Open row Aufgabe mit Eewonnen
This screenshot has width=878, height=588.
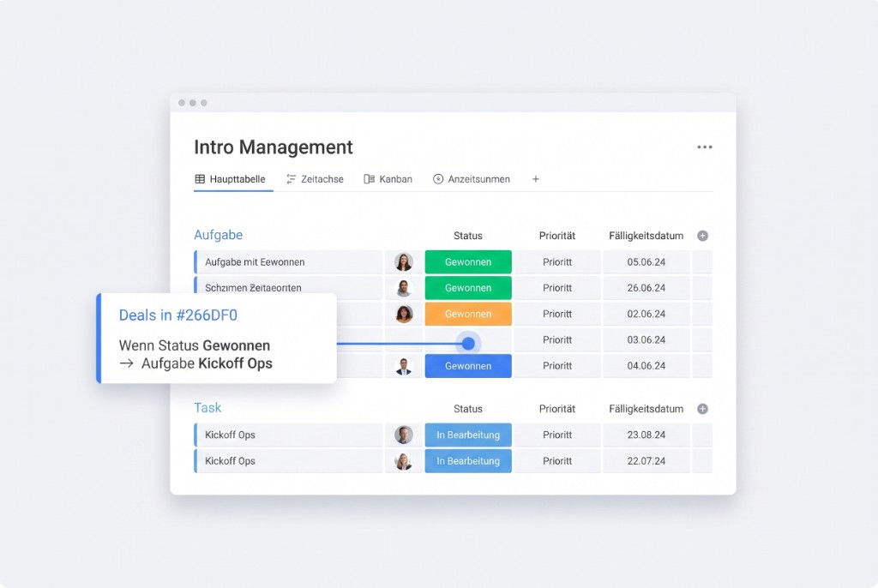(x=288, y=262)
